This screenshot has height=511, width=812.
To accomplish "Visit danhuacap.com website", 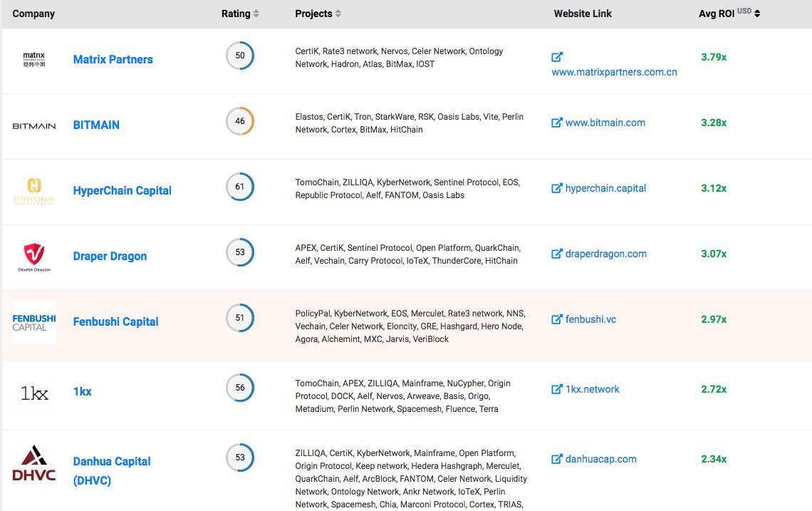I will tap(601, 459).
